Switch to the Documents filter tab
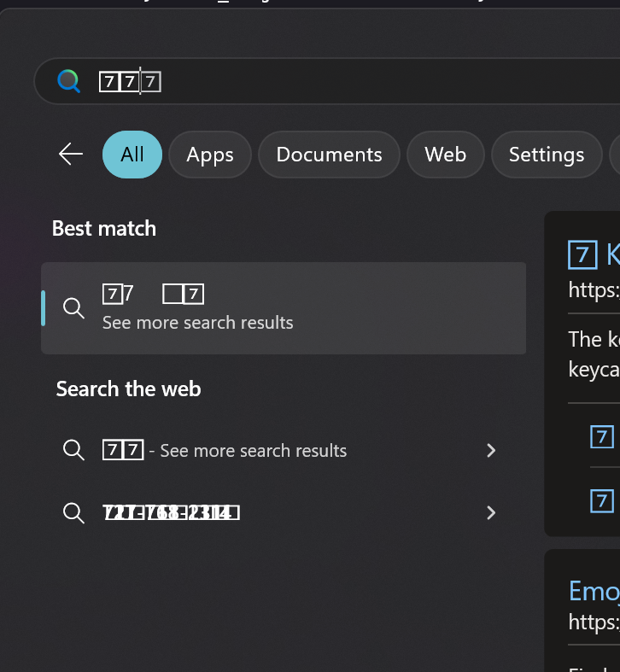 (329, 155)
